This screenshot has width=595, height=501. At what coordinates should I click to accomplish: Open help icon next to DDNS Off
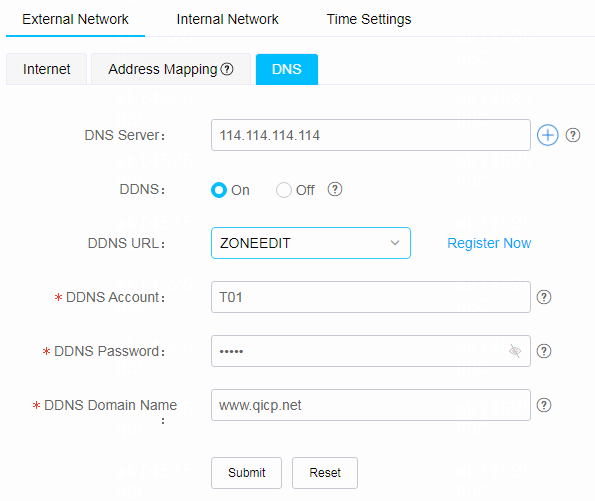335,189
